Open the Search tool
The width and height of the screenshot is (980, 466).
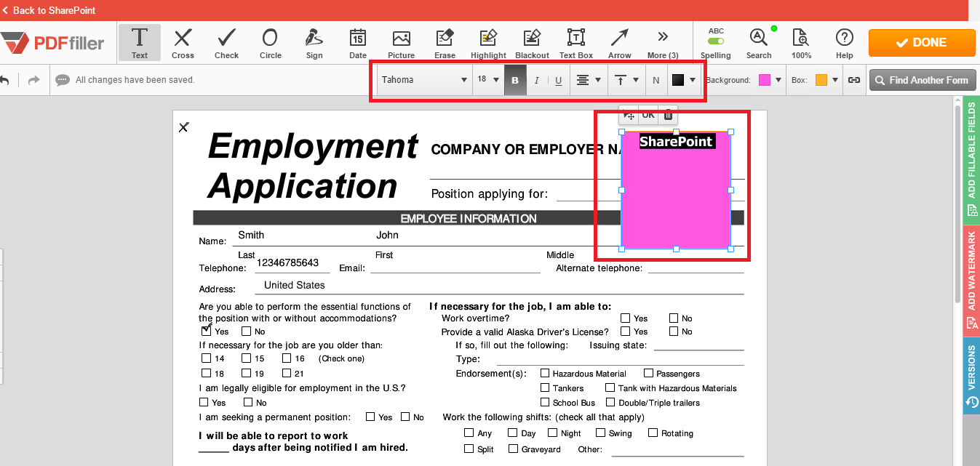click(759, 42)
